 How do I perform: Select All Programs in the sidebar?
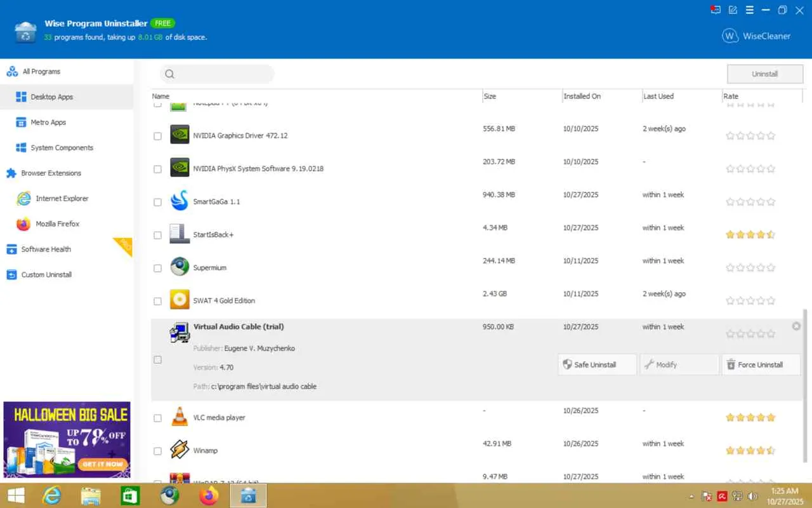point(67,72)
